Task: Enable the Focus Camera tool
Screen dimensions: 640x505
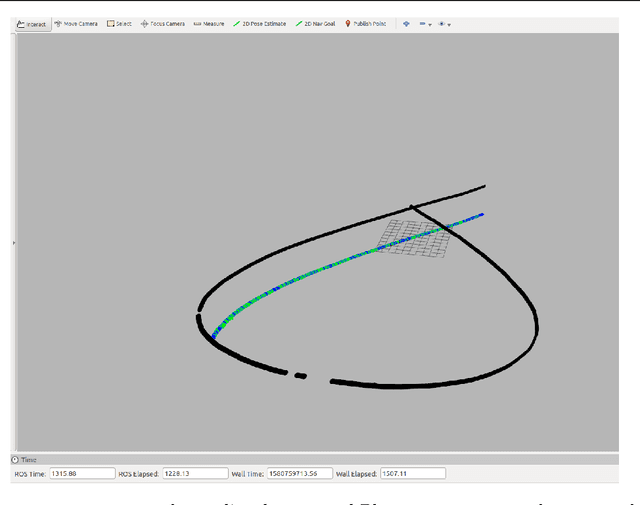Action: coord(163,23)
